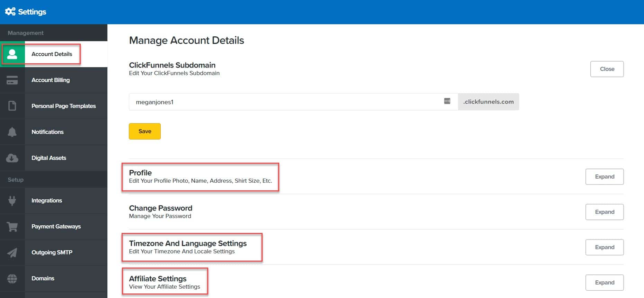The height and width of the screenshot is (298, 644).
Task: Click the Payment Gateways cart icon
Action: [x=12, y=226]
